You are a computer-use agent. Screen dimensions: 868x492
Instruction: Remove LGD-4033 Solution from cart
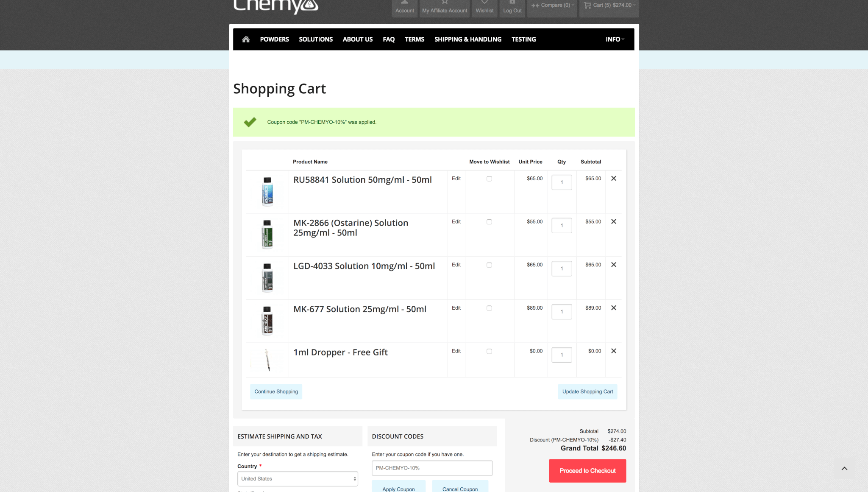tap(613, 265)
